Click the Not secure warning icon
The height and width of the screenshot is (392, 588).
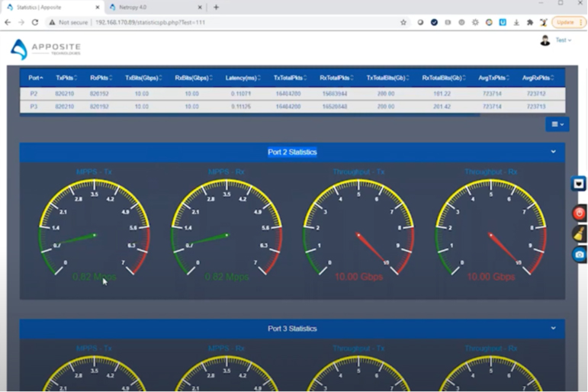point(52,23)
